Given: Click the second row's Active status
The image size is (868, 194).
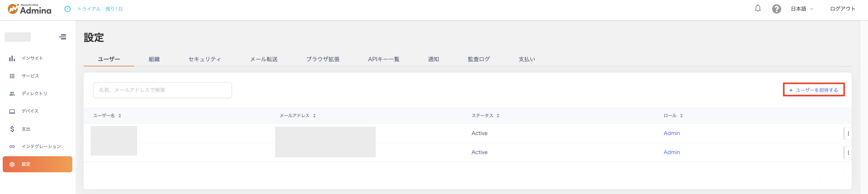Looking at the screenshot, I should point(479,152).
